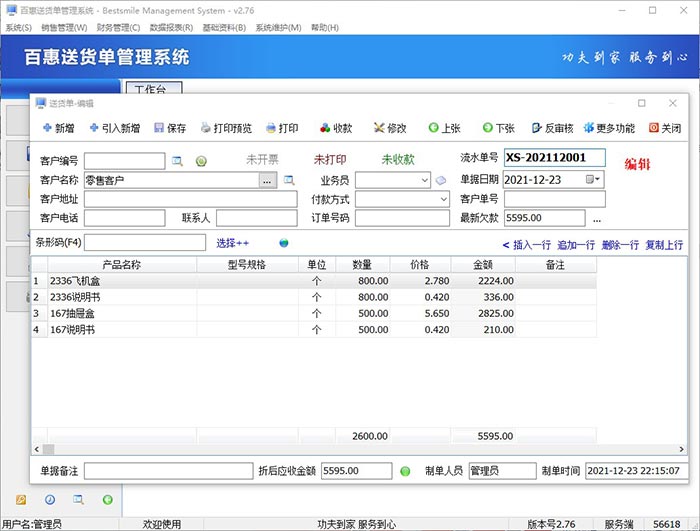Click 删除一行 to delete a row
Screen dimensions: 700x531
pyautogui.click(x=620, y=245)
